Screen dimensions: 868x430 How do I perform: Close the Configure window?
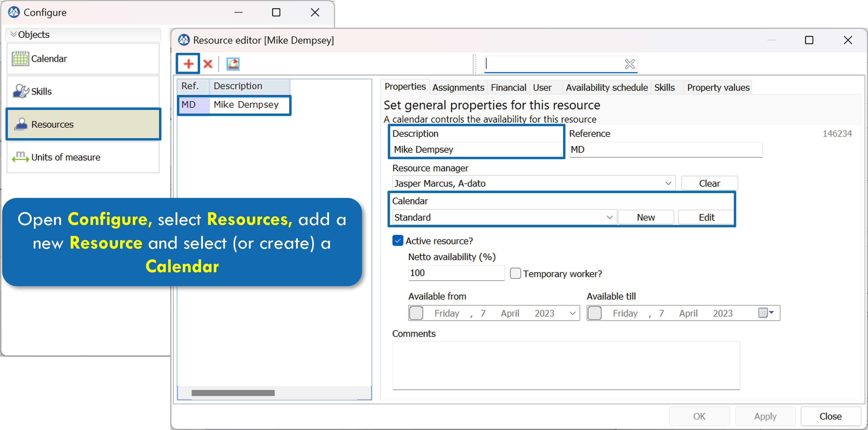pos(315,12)
